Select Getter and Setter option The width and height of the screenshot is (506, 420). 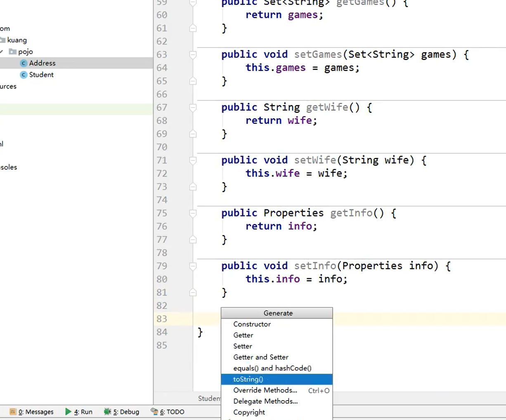click(x=277, y=357)
